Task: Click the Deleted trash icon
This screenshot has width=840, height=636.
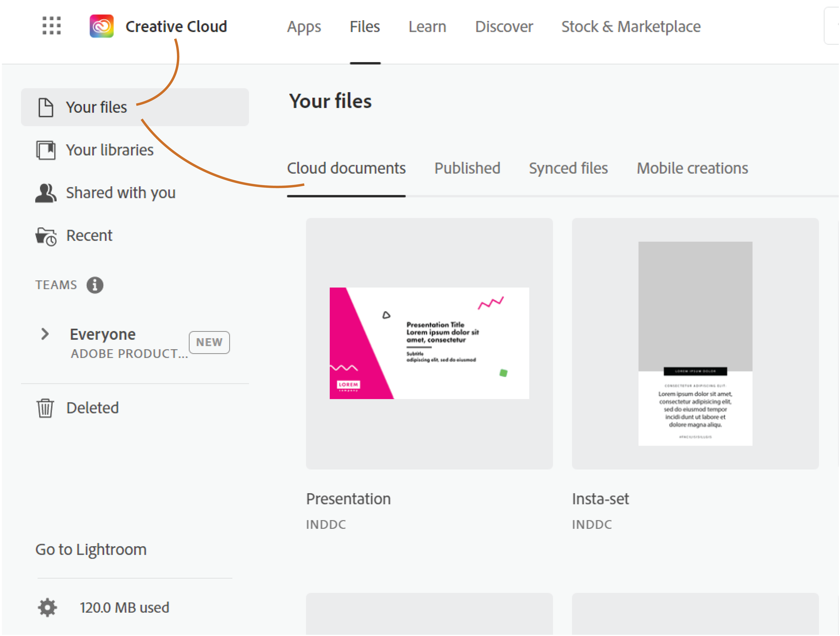Action: pos(45,408)
